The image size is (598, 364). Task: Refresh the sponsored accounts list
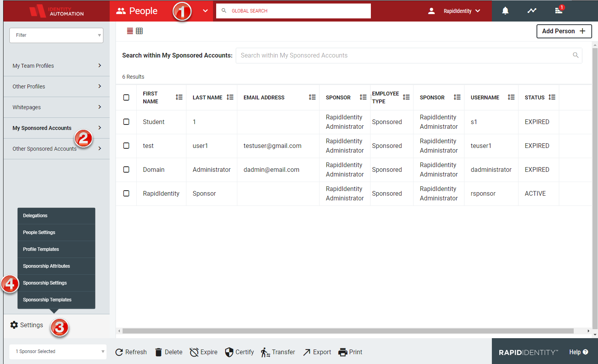click(131, 352)
